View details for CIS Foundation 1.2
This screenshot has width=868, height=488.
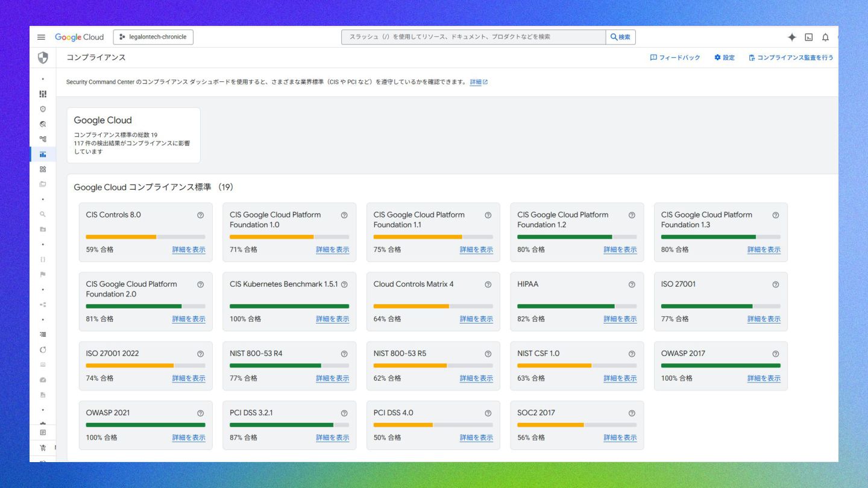[620, 249]
